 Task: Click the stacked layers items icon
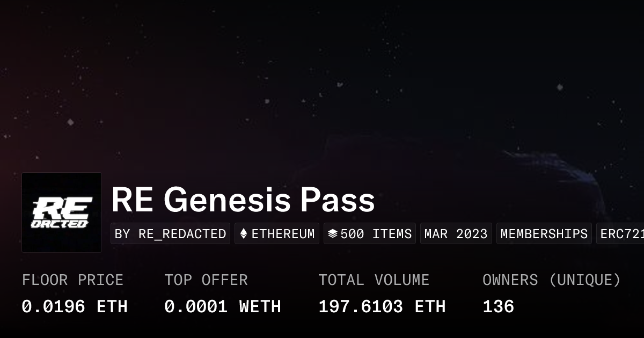coord(333,234)
